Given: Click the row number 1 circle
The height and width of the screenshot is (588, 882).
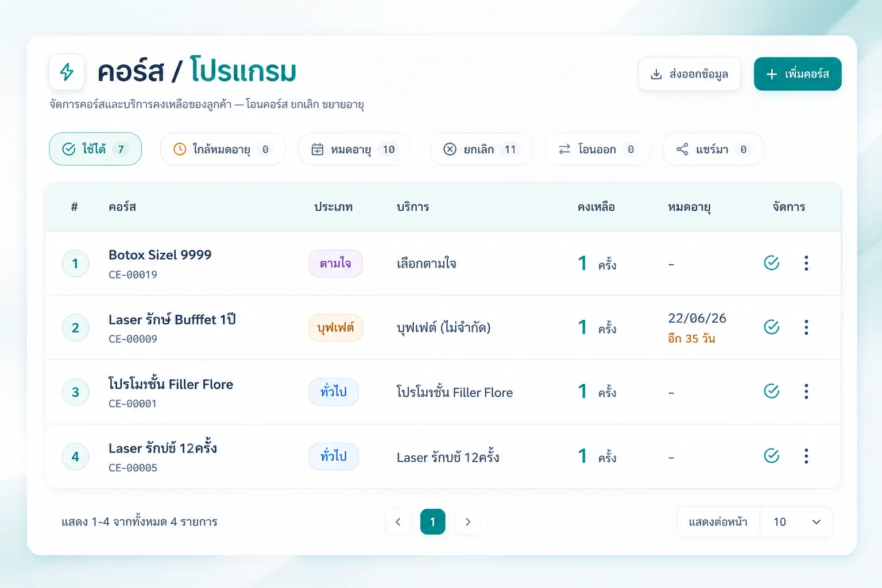Looking at the screenshot, I should pos(75,264).
